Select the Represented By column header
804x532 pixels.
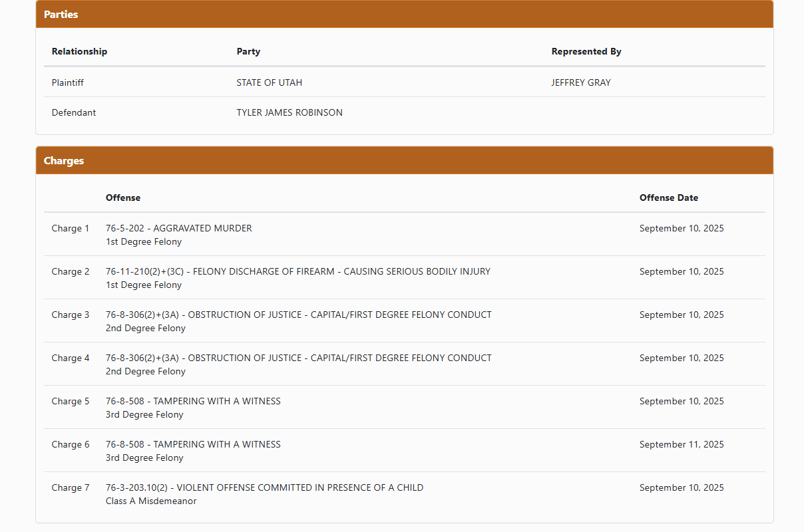(586, 51)
